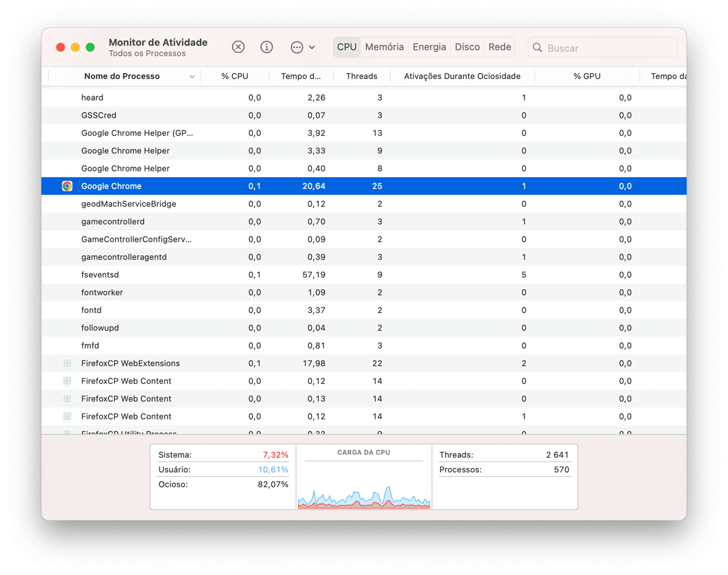Switch to the Memória tab

384,47
